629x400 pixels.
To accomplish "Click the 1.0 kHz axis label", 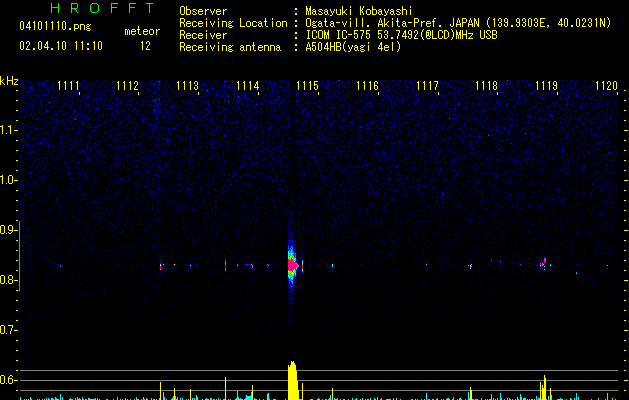I will pos(8,180).
